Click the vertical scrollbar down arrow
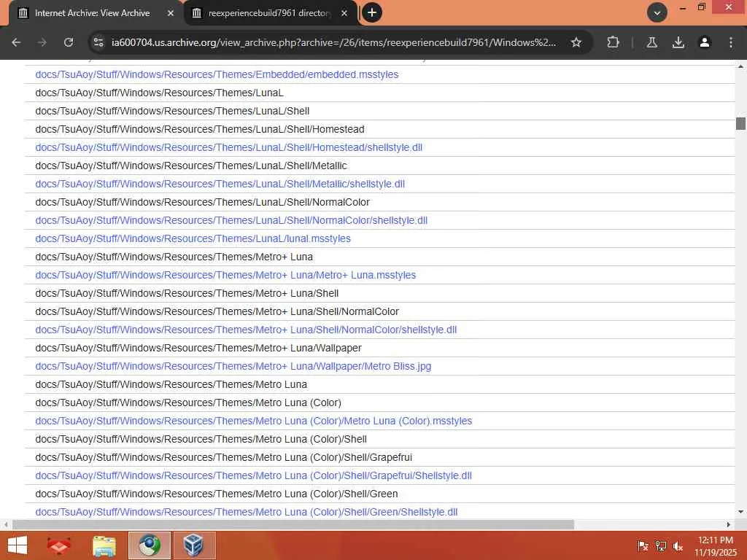The height and width of the screenshot is (560, 747). (x=741, y=512)
